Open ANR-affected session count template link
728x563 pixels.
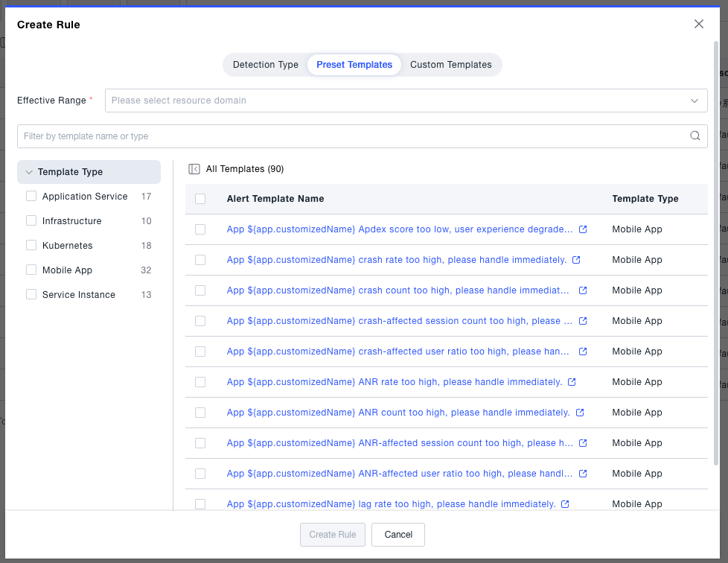coord(400,443)
